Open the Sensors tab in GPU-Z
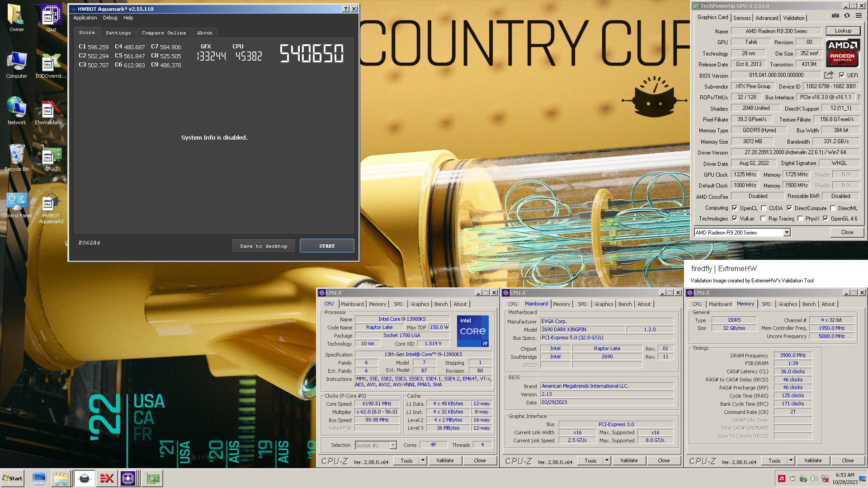This screenshot has height=488, width=868. pos(742,18)
